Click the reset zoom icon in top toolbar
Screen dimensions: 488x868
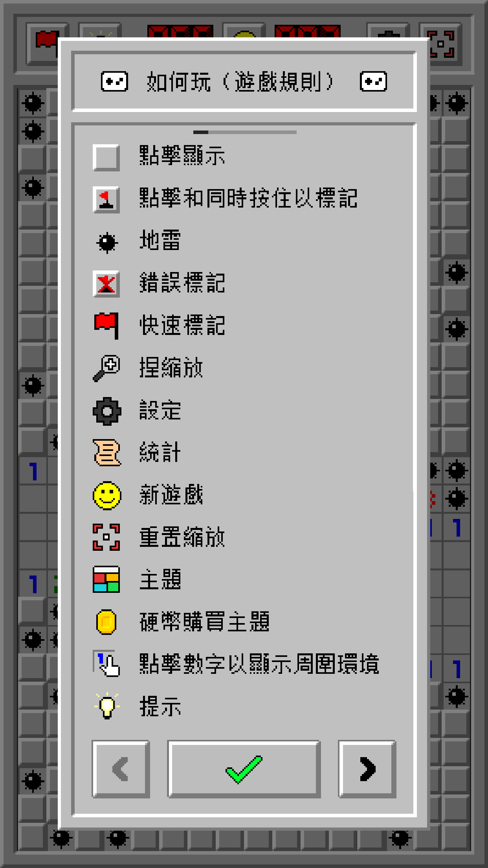tap(441, 44)
